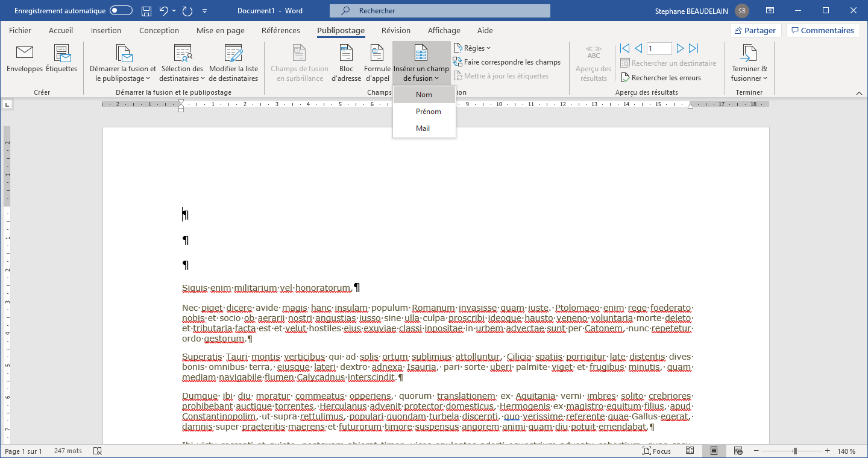
Task: Click the Partager button
Action: [755, 31]
